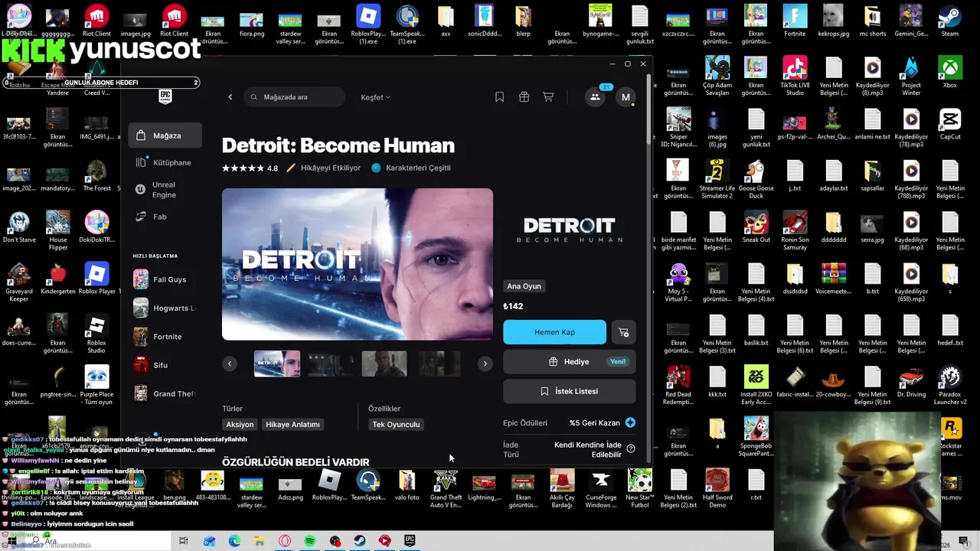Viewport: 980px width, 551px height.
Task: Open the Project Winter desktop icon
Action: (x=911, y=77)
